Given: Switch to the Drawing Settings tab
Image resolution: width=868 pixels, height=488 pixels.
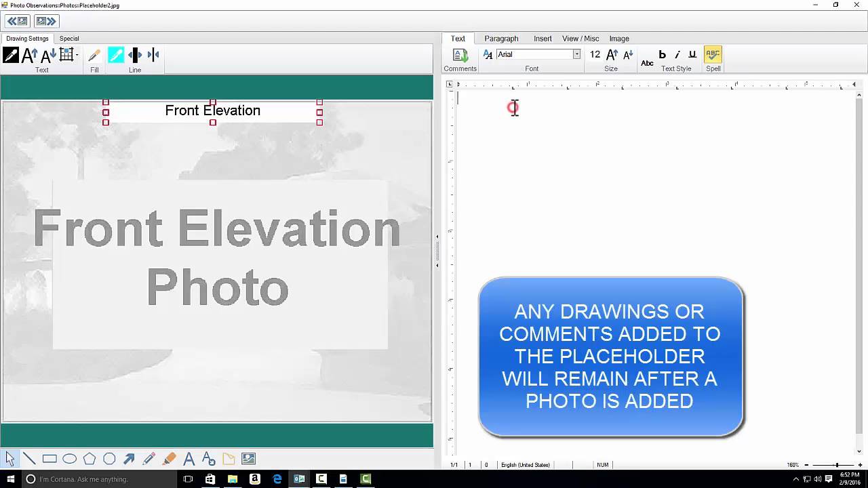Looking at the screenshot, I should point(27,39).
